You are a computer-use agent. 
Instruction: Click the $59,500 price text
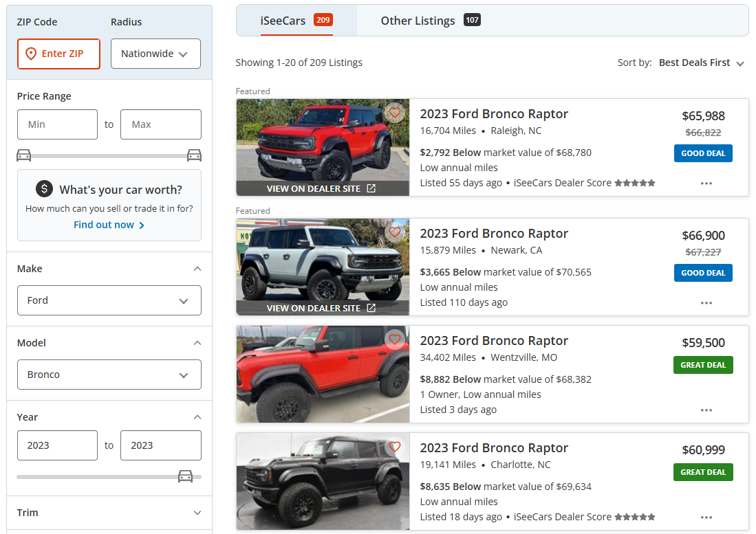click(x=703, y=343)
